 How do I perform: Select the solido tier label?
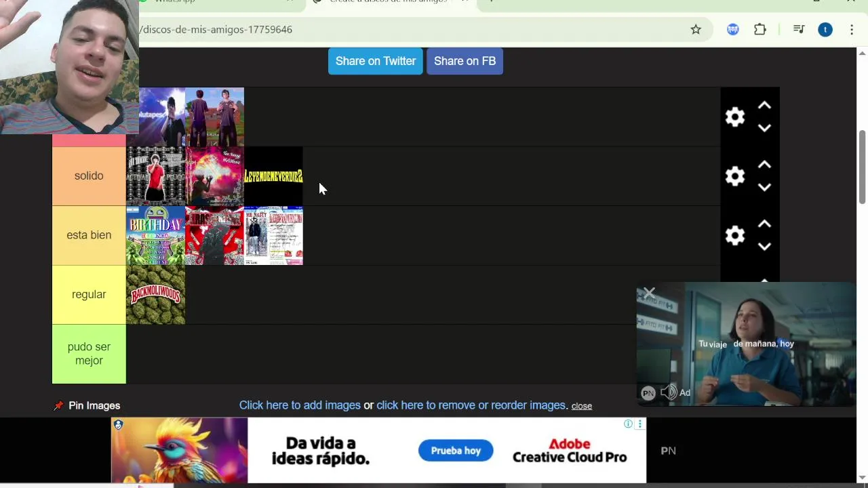coord(89,176)
